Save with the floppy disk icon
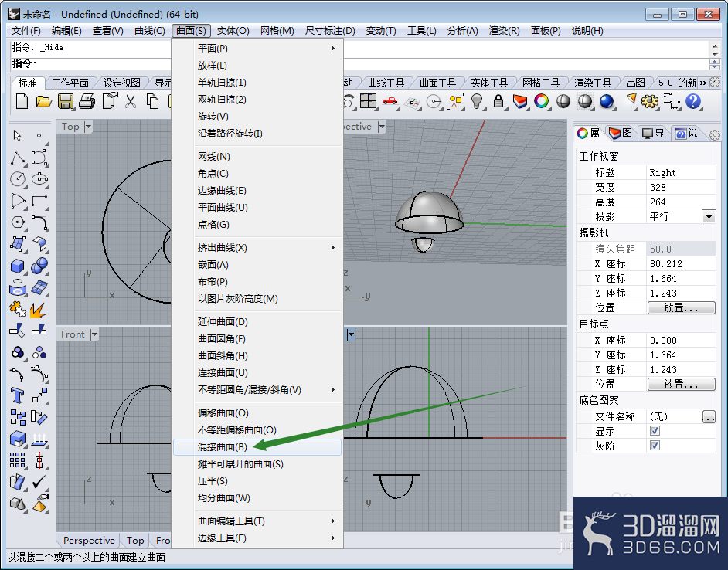The height and width of the screenshot is (570, 728). pyautogui.click(x=66, y=100)
